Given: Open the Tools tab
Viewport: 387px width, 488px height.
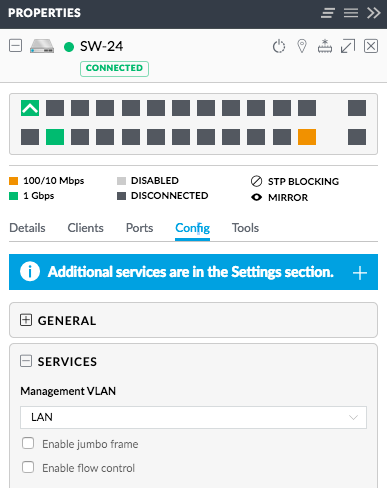Looking at the screenshot, I should (x=246, y=228).
